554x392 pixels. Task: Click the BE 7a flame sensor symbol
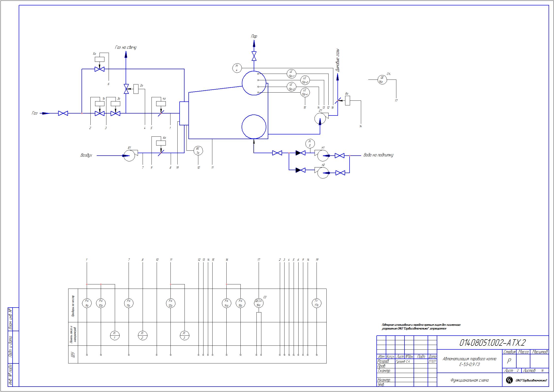tap(198, 150)
